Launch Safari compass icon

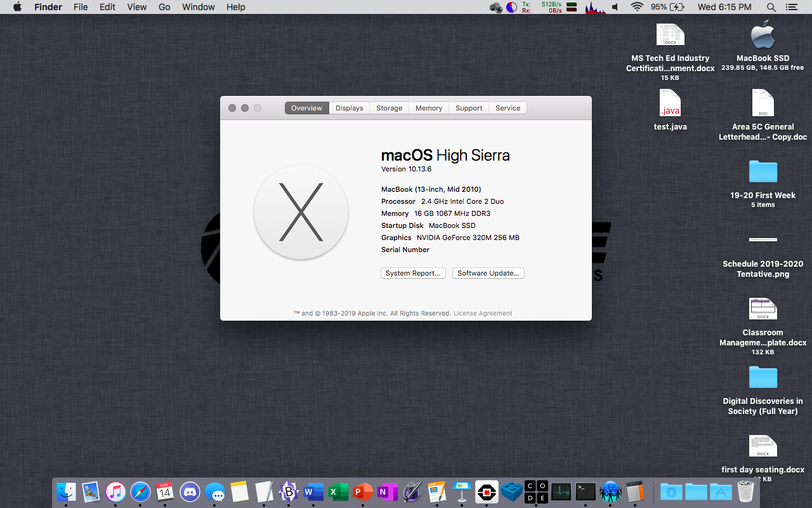point(140,491)
